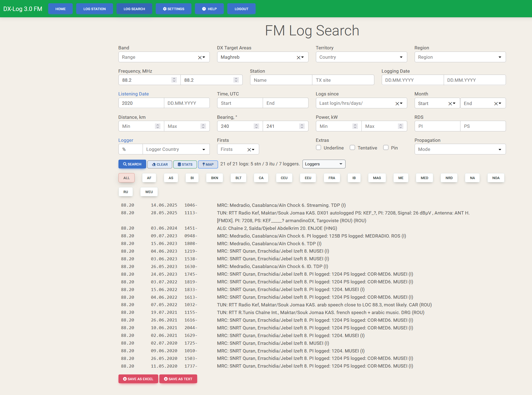Enable the Underline extras checkbox
Screen dimensions: 532x395
(x=318, y=148)
